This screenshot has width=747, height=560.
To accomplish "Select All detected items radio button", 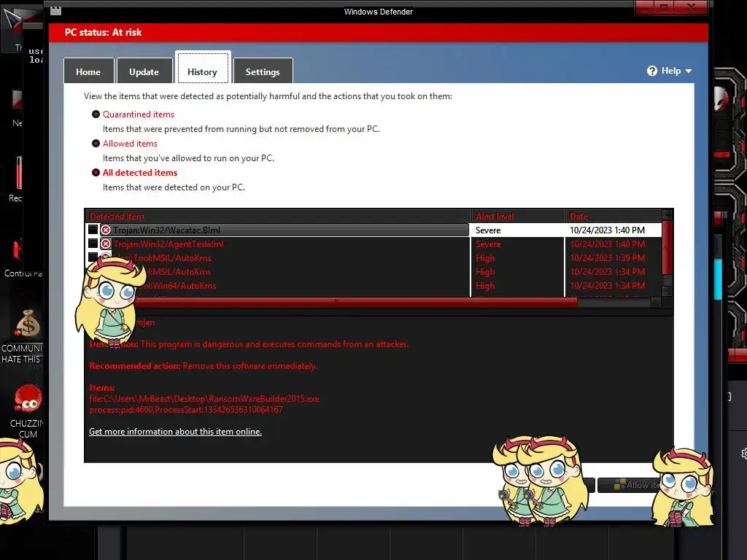I will click(x=96, y=172).
